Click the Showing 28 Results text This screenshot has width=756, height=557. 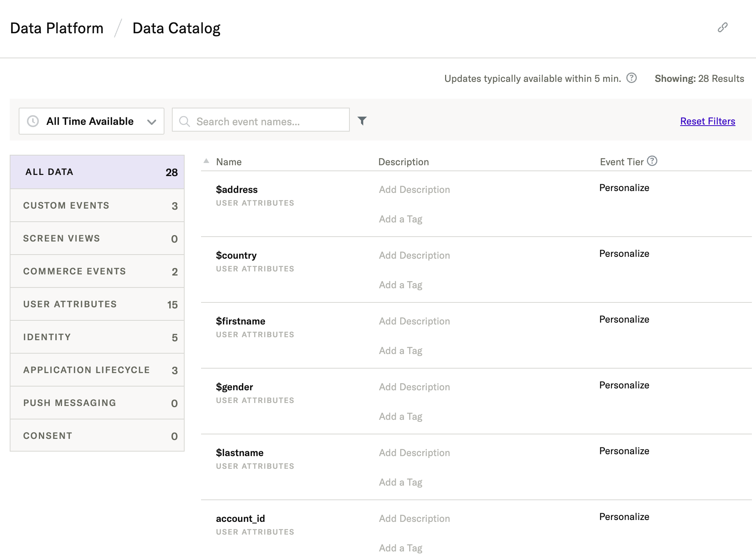(699, 79)
